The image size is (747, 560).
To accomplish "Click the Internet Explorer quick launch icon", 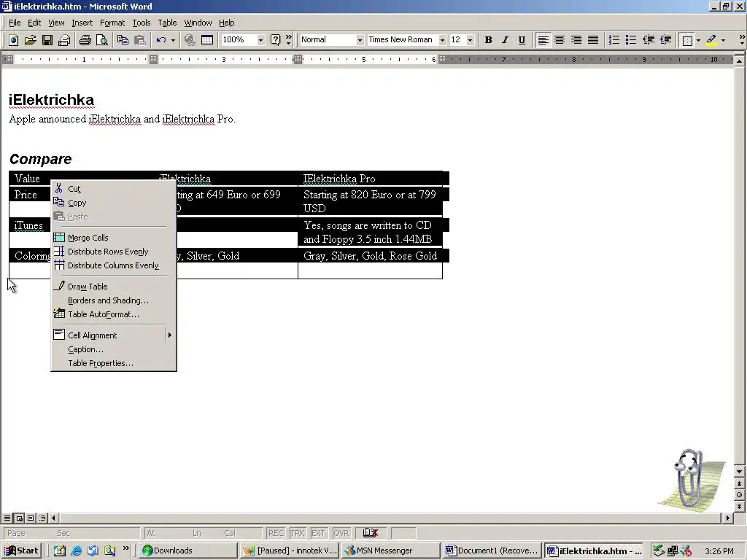I will (x=76, y=551).
